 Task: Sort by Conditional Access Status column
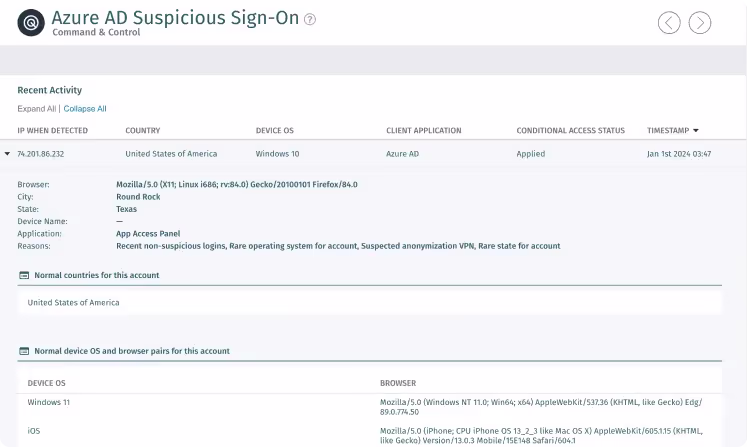570,131
